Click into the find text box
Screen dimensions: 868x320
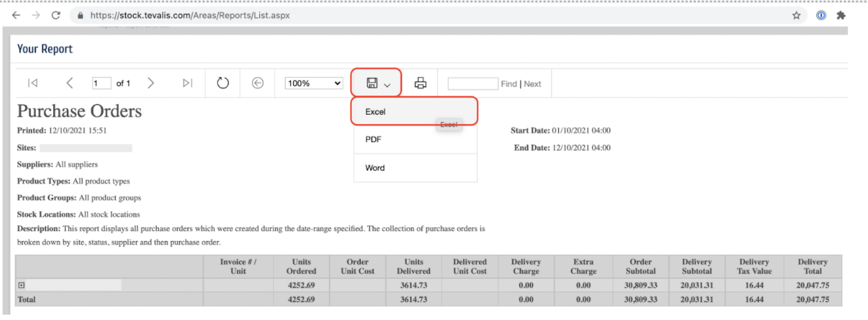473,84
